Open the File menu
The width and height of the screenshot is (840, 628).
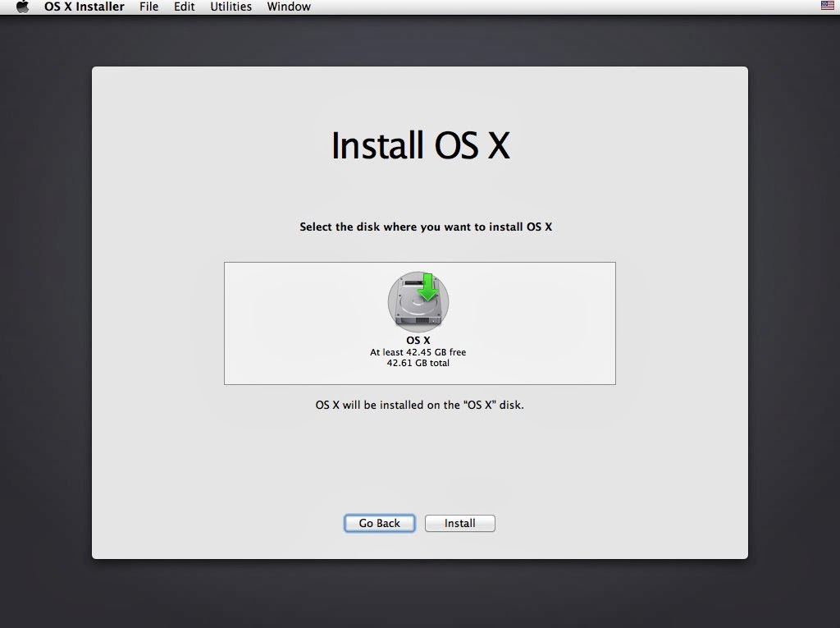click(x=149, y=7)
